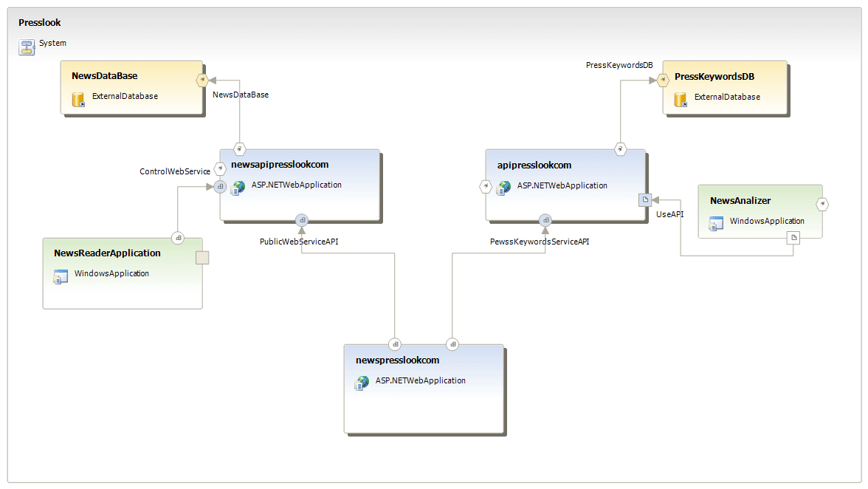The image size is (868, 489).
Task: Select the PressKeywordsDB provider endpoint hexagon
Action: pyautogui.click(x=663, y=81)
